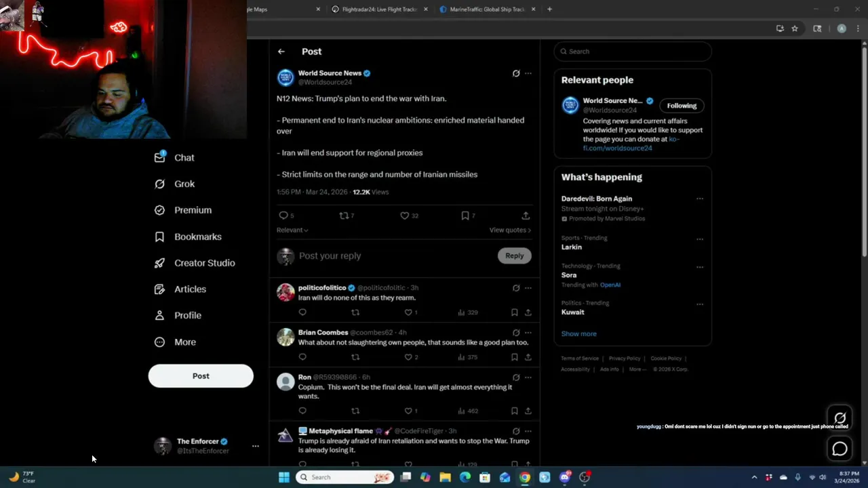Open the Windows Start menu
The width and height of the screenshot is (868, 488).
tap(284, 477)
